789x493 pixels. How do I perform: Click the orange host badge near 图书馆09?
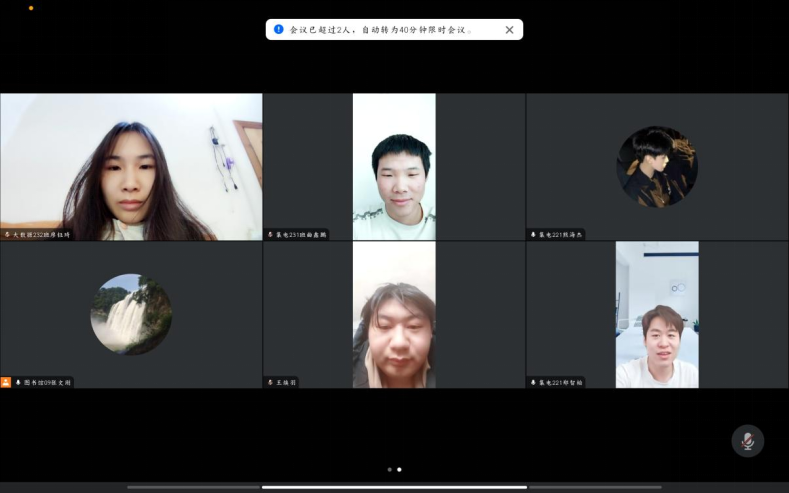click(x=6, y=382)
